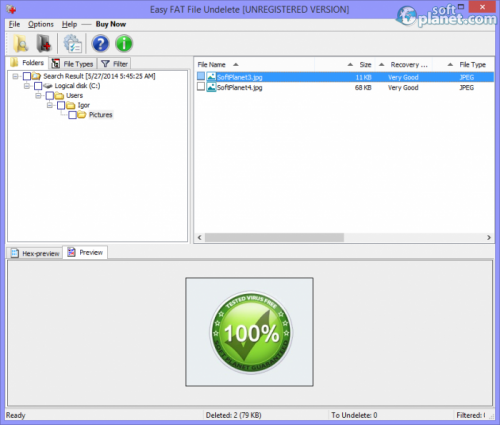Click the Igor folder icon
Image resolution: width=500 pixels, height=425 pixels.
click(x=71, y=105)
